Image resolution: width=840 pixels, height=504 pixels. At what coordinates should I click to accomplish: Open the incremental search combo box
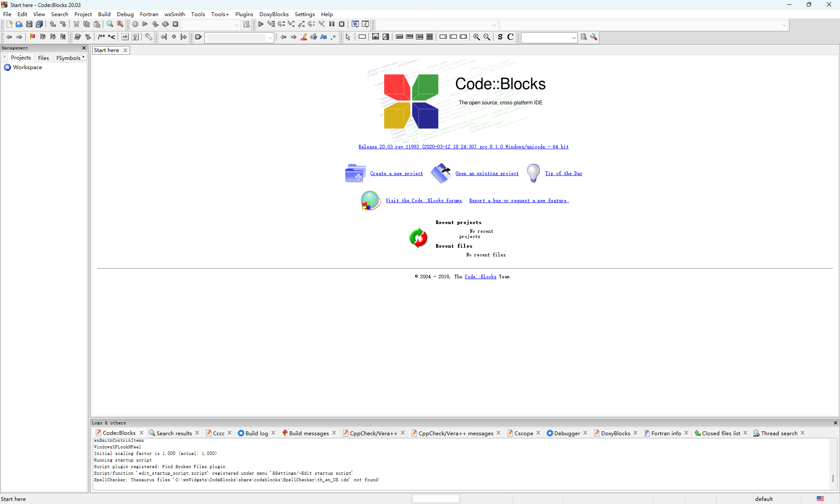240,38
